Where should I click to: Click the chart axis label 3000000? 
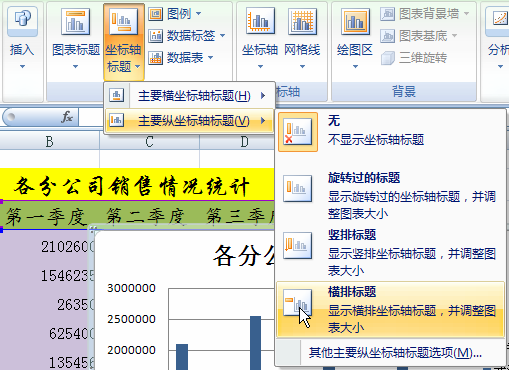point(131,288)
